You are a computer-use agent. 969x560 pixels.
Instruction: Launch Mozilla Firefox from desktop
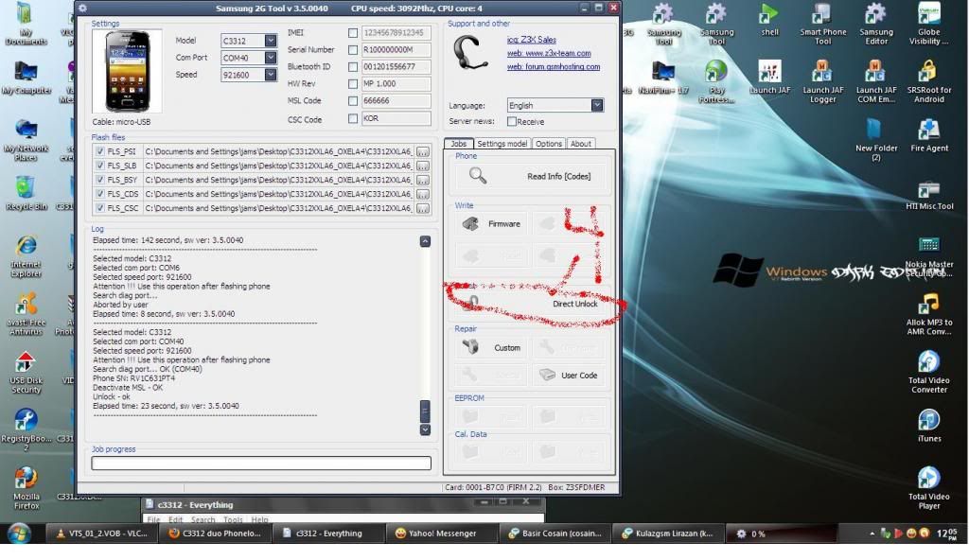point(26,488)
